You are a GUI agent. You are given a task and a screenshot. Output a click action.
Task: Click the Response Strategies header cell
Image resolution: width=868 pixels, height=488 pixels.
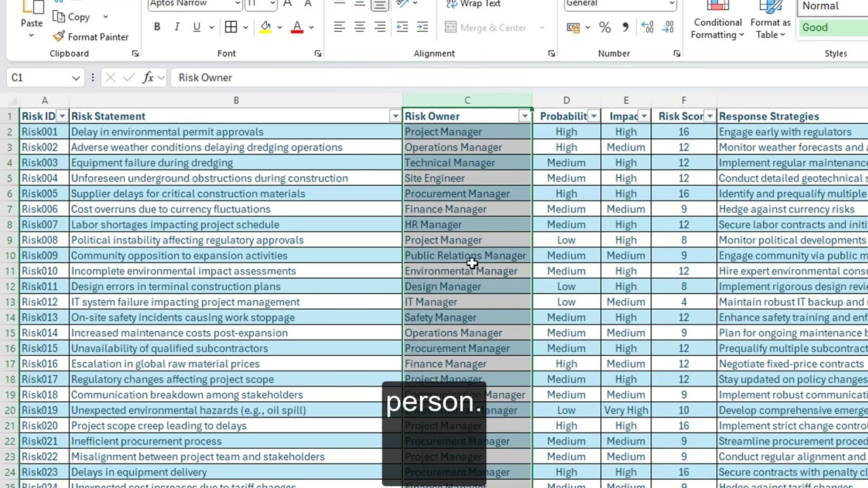tap(792, 117)
